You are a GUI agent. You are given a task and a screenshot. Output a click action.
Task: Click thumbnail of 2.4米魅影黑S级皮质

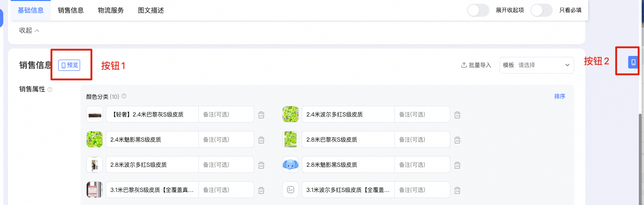(95, 139)
